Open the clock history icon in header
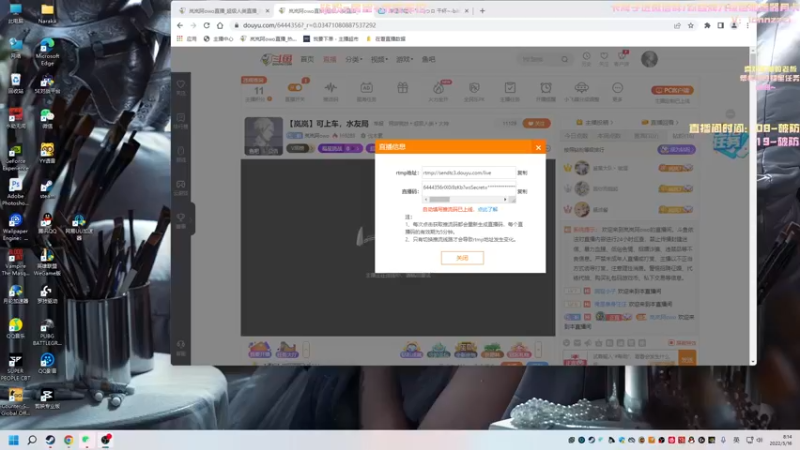This screenshot has height=450, width=800. tap(587, 57)
